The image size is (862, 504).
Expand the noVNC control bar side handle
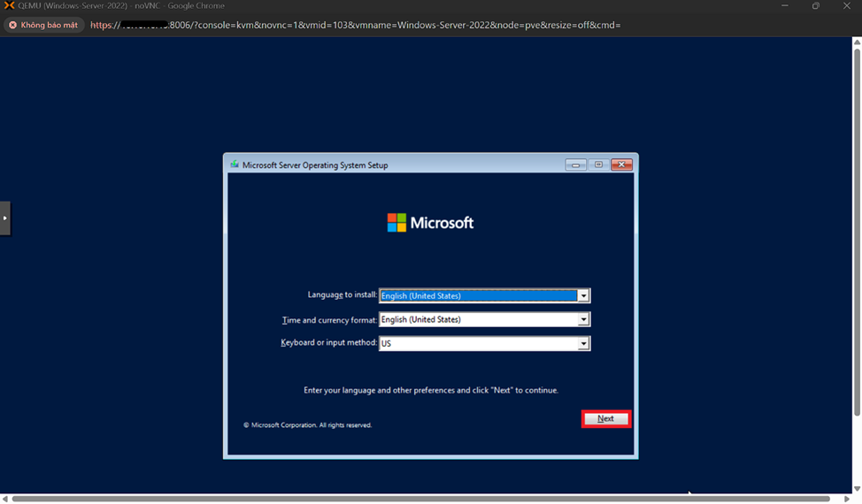pyautogui.click(x=4, y=218)
